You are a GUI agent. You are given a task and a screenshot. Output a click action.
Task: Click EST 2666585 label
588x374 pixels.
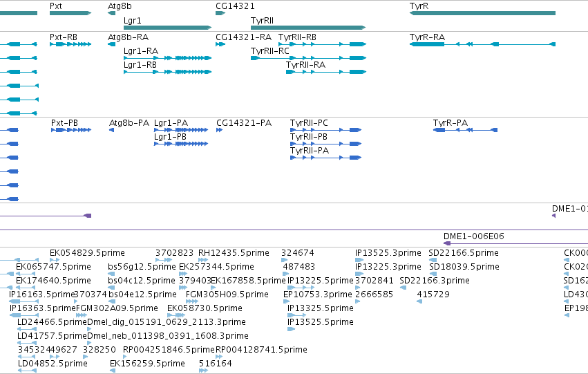pyautogui.click(x=374, y=294)
